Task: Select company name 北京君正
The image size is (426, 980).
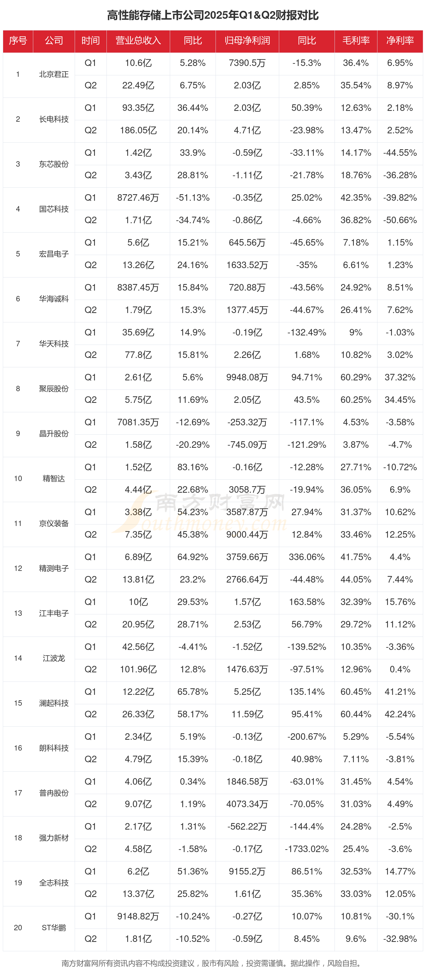Action: click(x=54, y=74)
